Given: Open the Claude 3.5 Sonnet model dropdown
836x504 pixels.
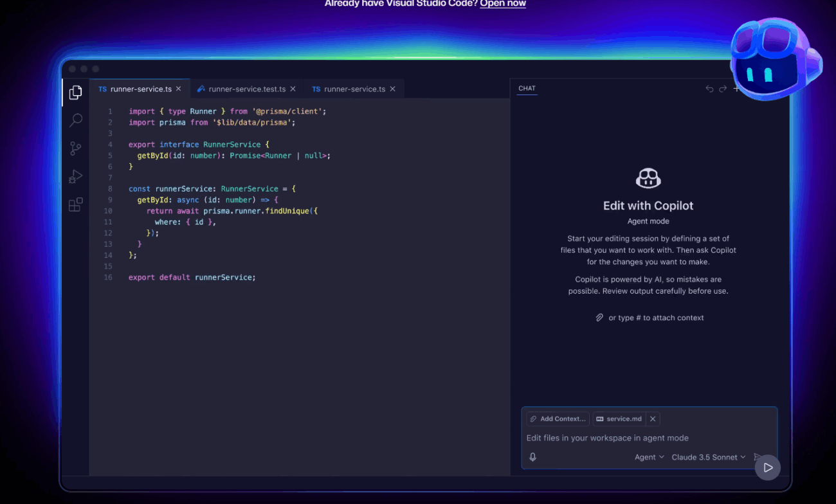Looking at the screenshot, I should (x=709, y=457).
